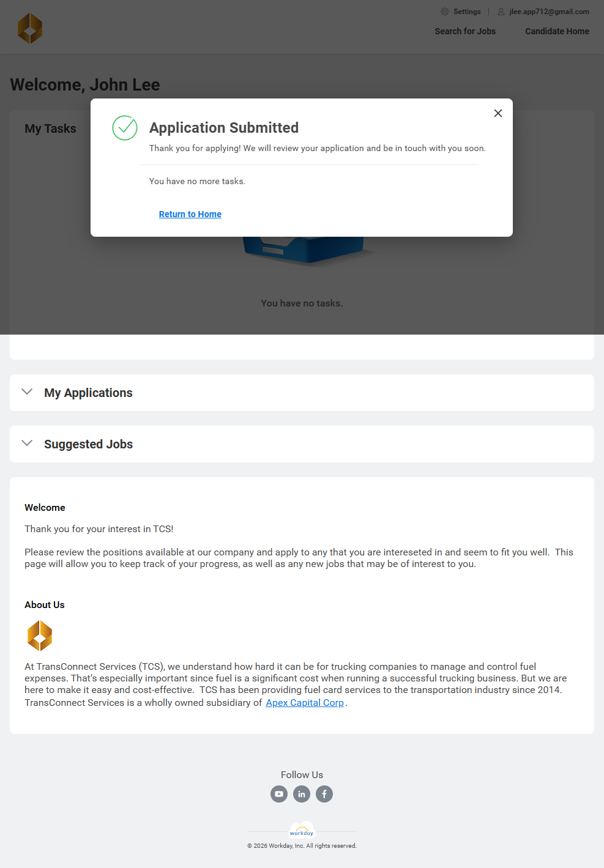
Task: Open Search for Jobs menu item
Action: click(x=465, y=31)
